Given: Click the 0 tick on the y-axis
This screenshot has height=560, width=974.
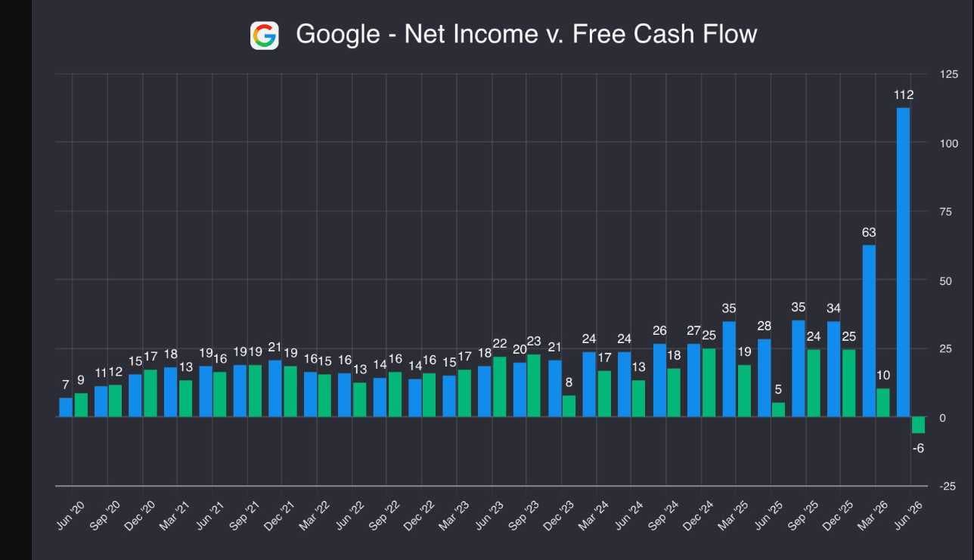Looking at the screenshot, I should pyautogui.click(x=944, y=417).
